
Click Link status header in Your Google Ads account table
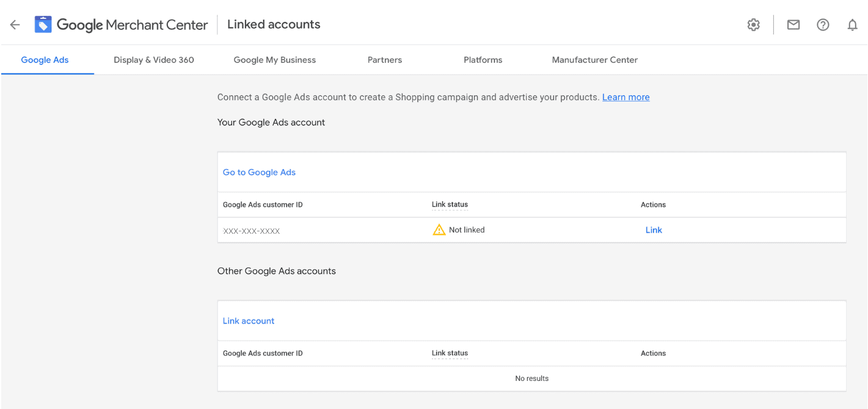click(x=450, y=204)
